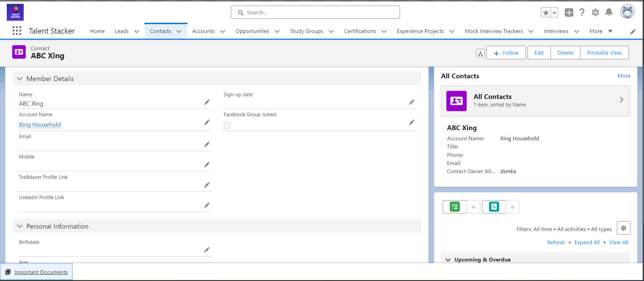644x281 pixels.
Task: Click the View Contact Hierarchy icon
Action: click(480, 53)
